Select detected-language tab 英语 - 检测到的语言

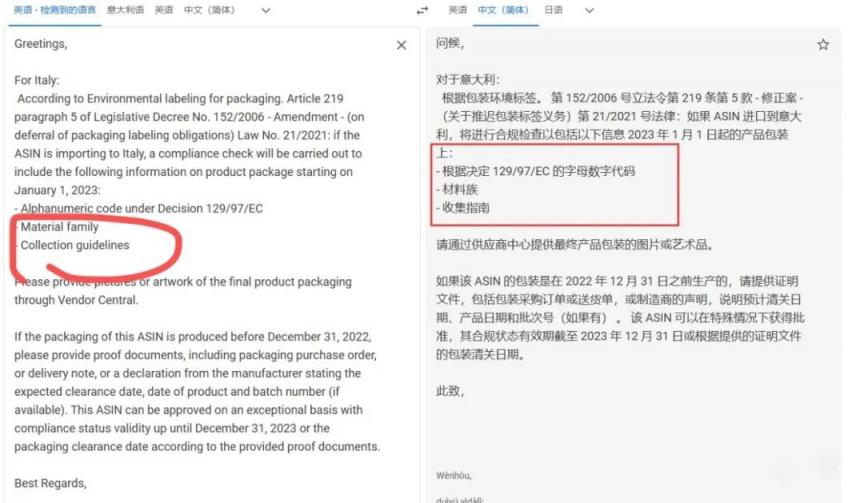[x=55, y=10]
